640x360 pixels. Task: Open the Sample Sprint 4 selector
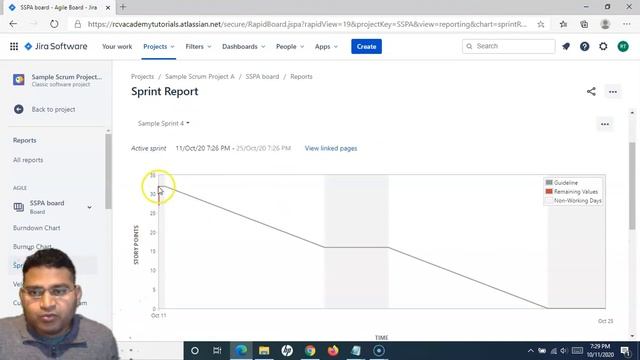pos(163,123)
